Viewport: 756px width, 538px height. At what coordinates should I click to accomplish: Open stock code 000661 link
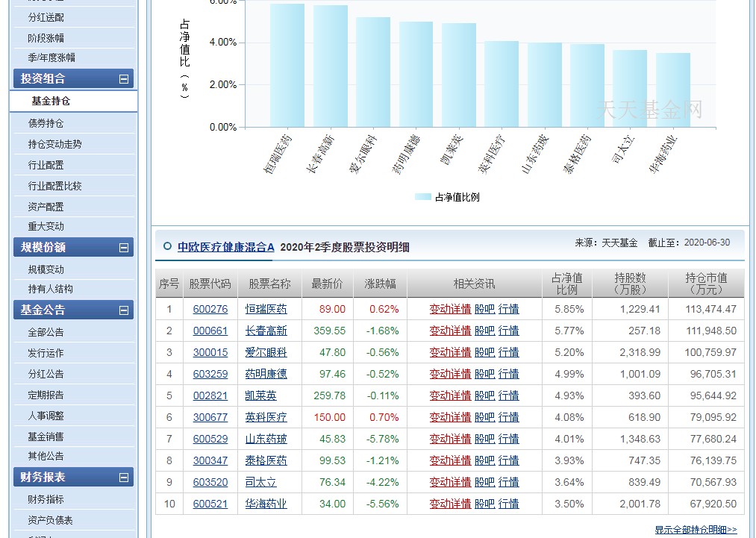(210, 331)
